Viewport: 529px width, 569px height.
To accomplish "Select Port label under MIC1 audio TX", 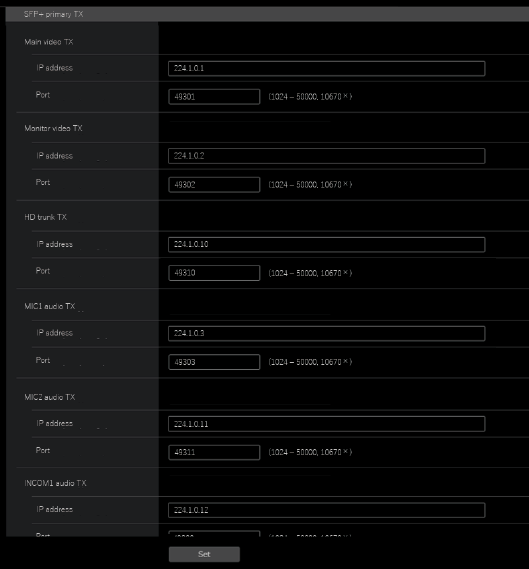I will coord(43,360).
